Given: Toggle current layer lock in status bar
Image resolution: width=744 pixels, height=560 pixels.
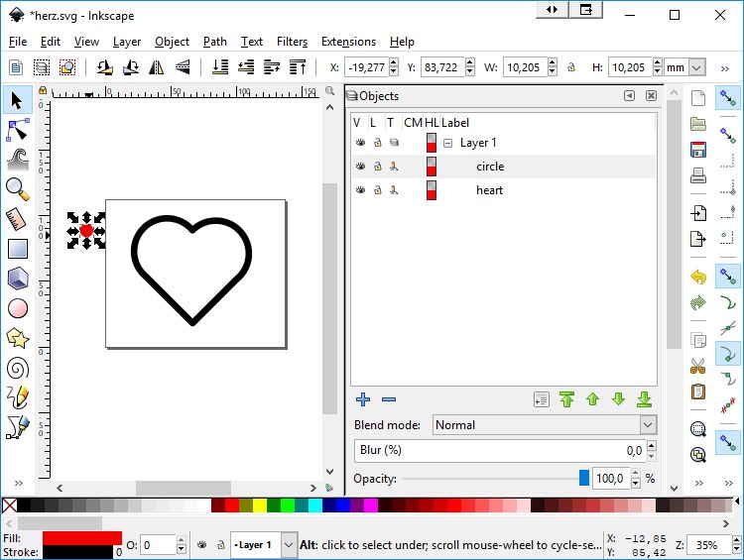Looking at the screenshot, I should (x=220, y=545).
